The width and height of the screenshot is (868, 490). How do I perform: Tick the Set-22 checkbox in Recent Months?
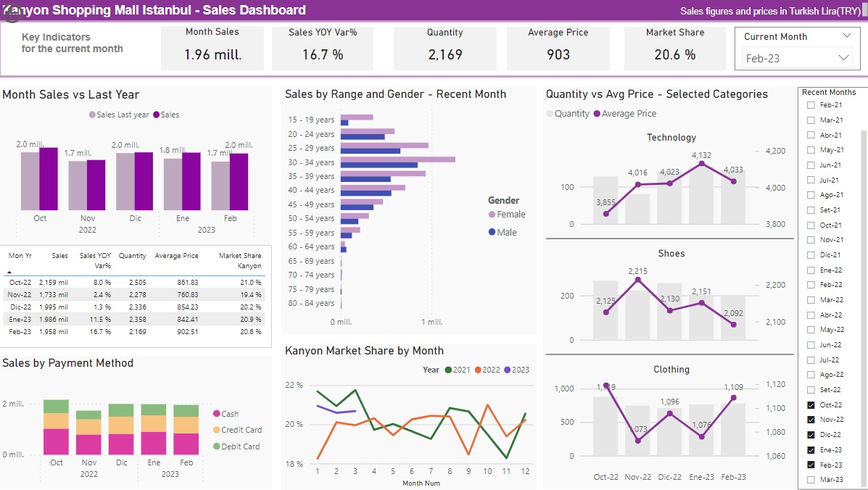click(x=811, y=390)
